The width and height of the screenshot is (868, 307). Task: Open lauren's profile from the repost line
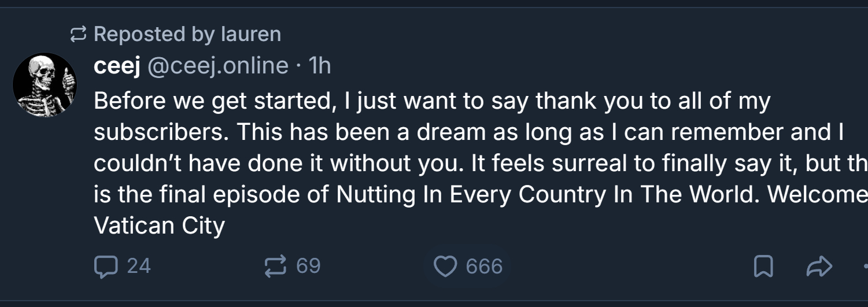(x=251, y=35)
